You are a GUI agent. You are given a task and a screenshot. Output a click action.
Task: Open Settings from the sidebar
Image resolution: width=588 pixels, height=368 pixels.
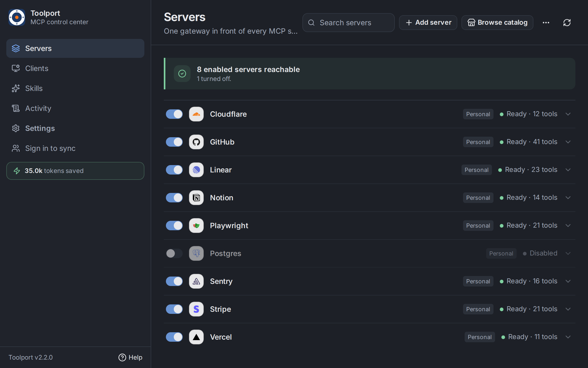click(x=75, y=128)
